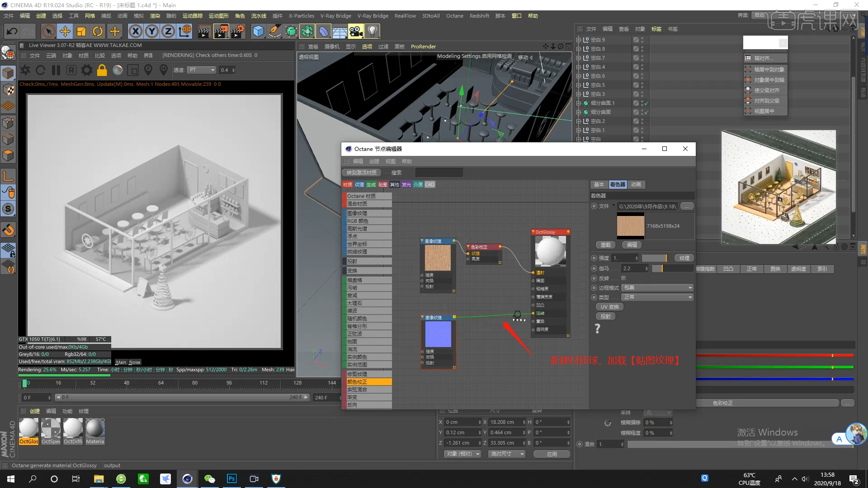
Task: Add a Floor environment object
Action: click(340, 31)
